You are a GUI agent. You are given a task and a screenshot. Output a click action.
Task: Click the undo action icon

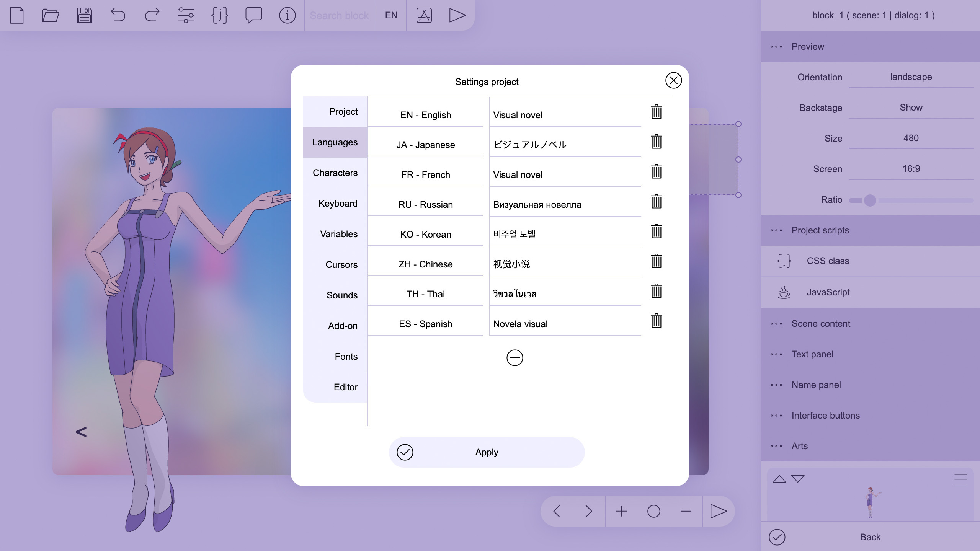tap(118, 15)
